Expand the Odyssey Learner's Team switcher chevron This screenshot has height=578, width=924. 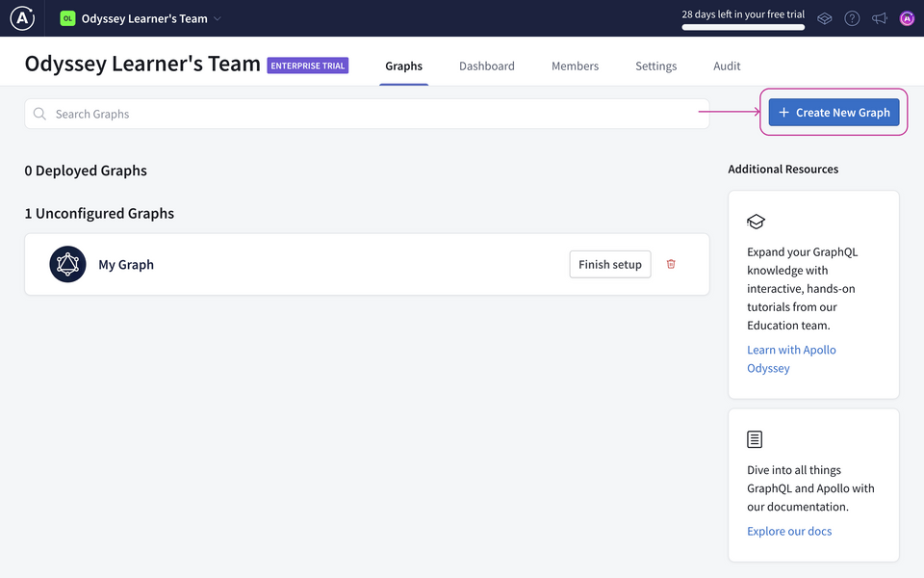pyautogui.click(x=217, y=19)
